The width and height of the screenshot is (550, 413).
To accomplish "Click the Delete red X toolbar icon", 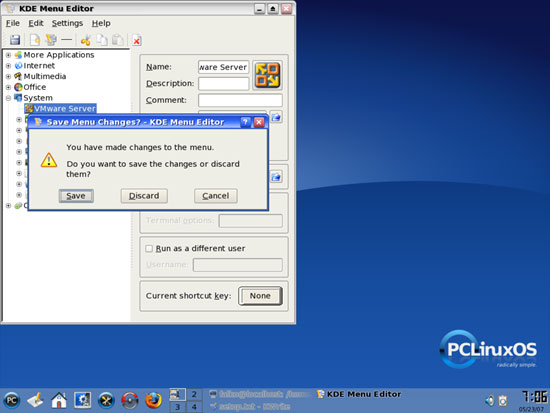I will click(x=137, y=40).
